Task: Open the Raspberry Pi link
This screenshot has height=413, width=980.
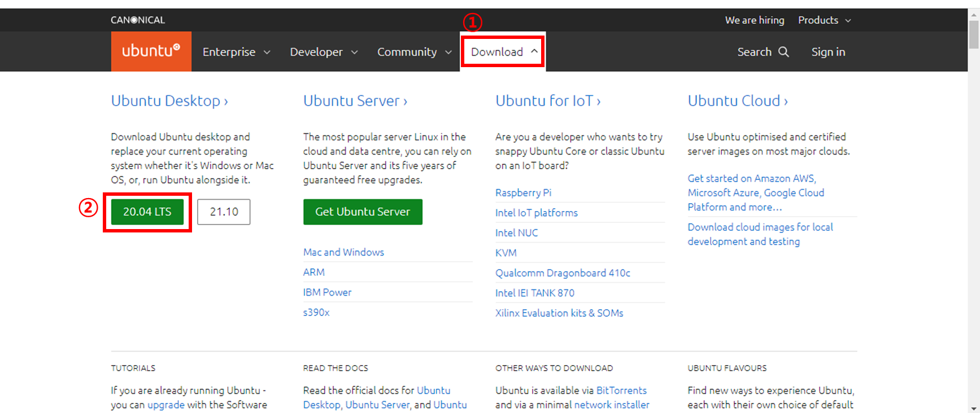Action: pyautogui.click(x=523, y=192)
